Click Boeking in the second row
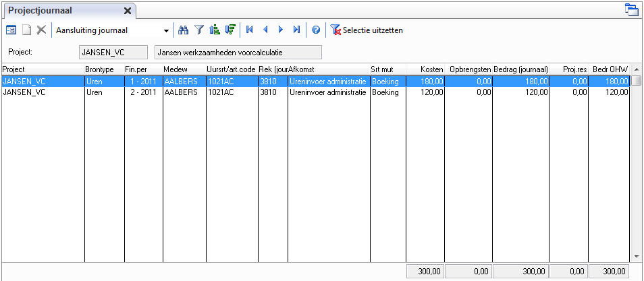The image size is (644, 281). tap(388, 92)
